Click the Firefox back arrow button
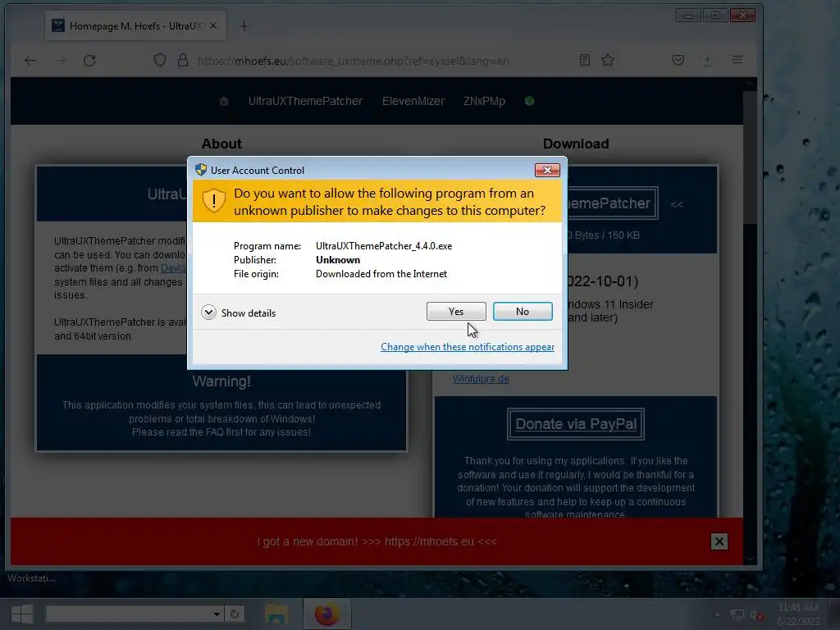 coord(30,61)
